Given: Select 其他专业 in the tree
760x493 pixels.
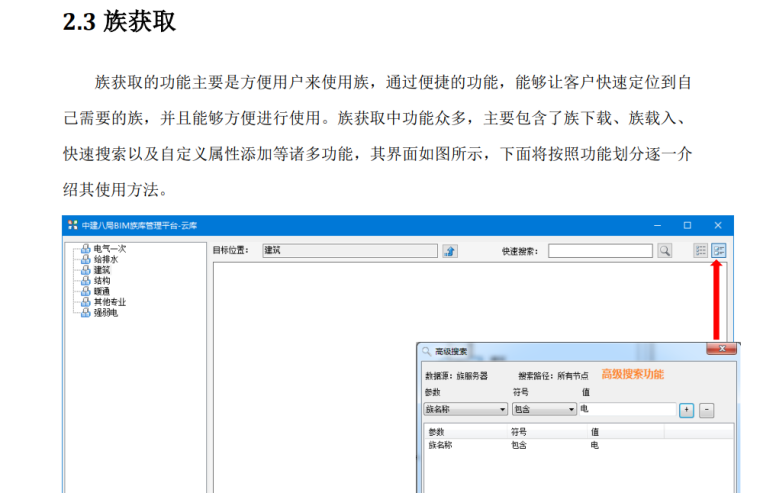Looking at the screenshot, I should coord(109,302).
